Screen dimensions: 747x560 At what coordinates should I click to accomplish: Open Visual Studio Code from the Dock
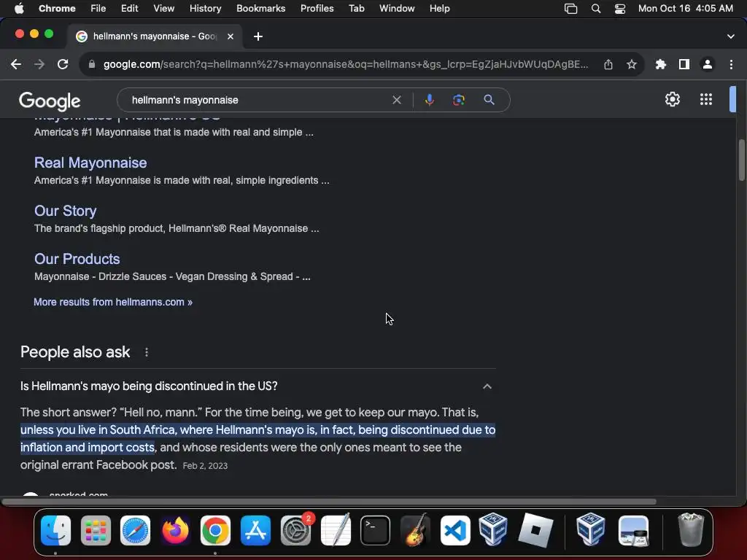point(455,530)
